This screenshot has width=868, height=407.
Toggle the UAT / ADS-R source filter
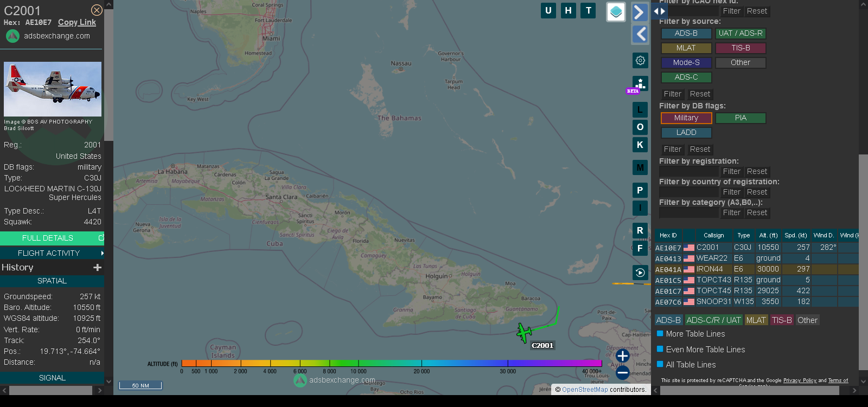741,34
